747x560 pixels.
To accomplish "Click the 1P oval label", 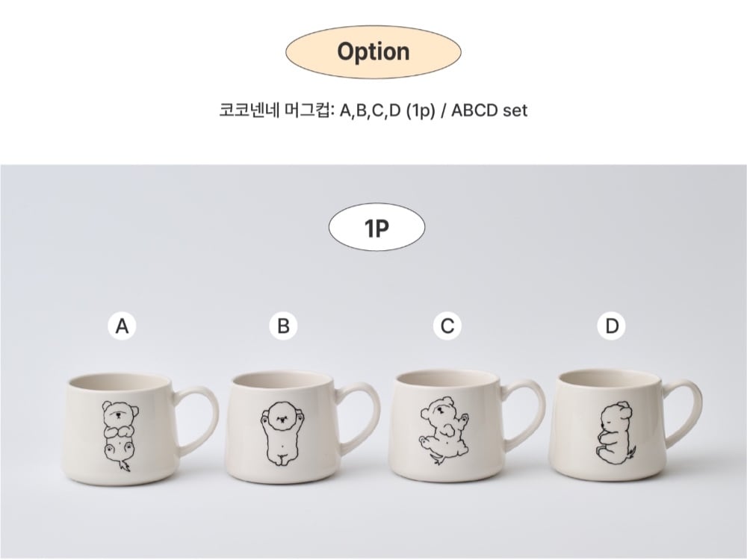I will 376,227.
